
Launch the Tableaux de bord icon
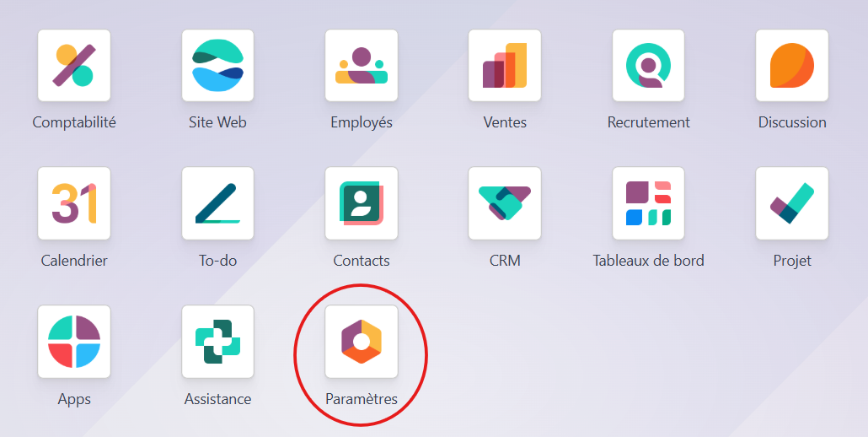click(x=648, y=203)
